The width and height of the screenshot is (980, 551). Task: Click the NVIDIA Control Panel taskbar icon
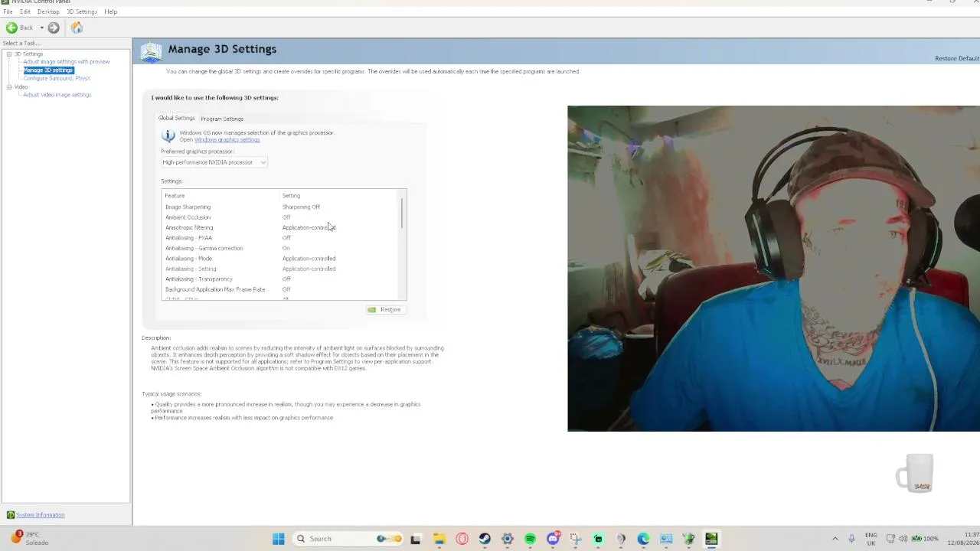pos(711,539)
